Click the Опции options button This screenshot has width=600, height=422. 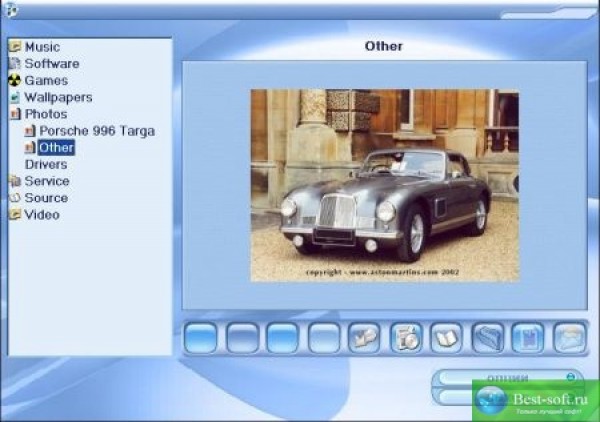508,378
